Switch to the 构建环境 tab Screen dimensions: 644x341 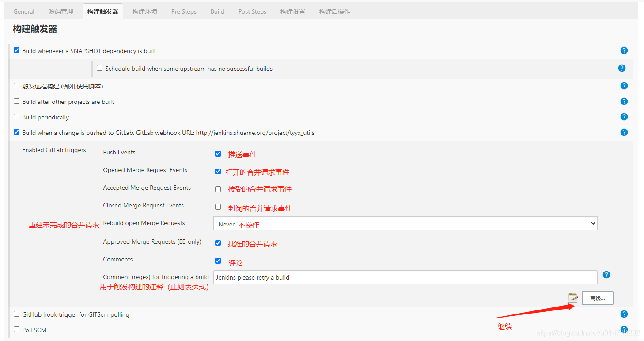[x=145, y=11]
